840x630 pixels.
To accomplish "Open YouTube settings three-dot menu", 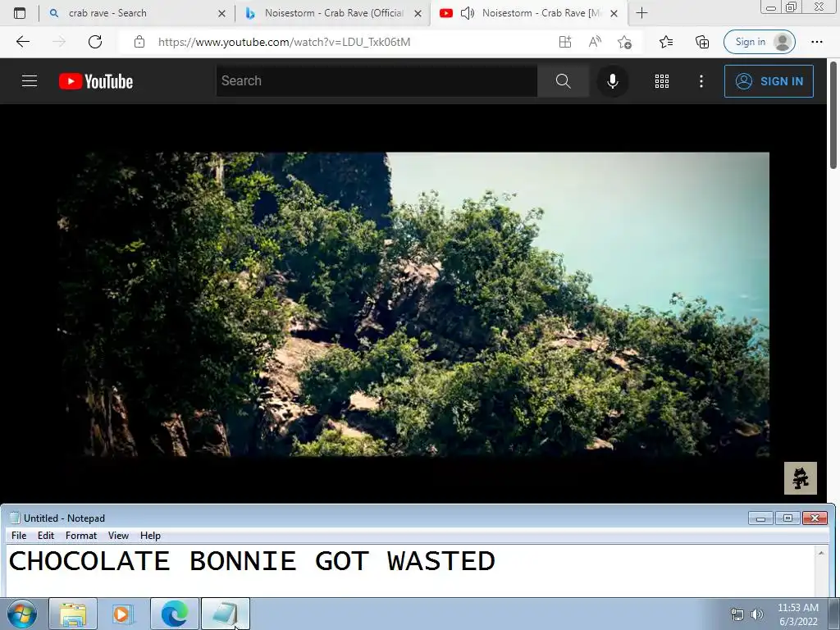I will [701, 81].
